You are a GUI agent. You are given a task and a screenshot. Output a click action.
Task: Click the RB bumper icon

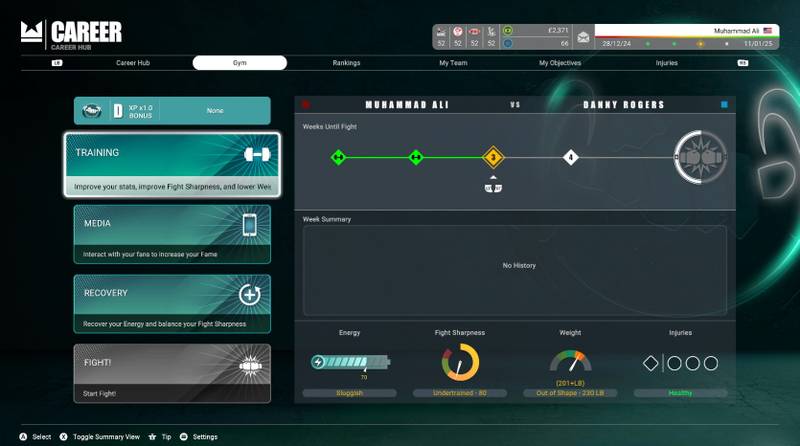pos(743,63)
